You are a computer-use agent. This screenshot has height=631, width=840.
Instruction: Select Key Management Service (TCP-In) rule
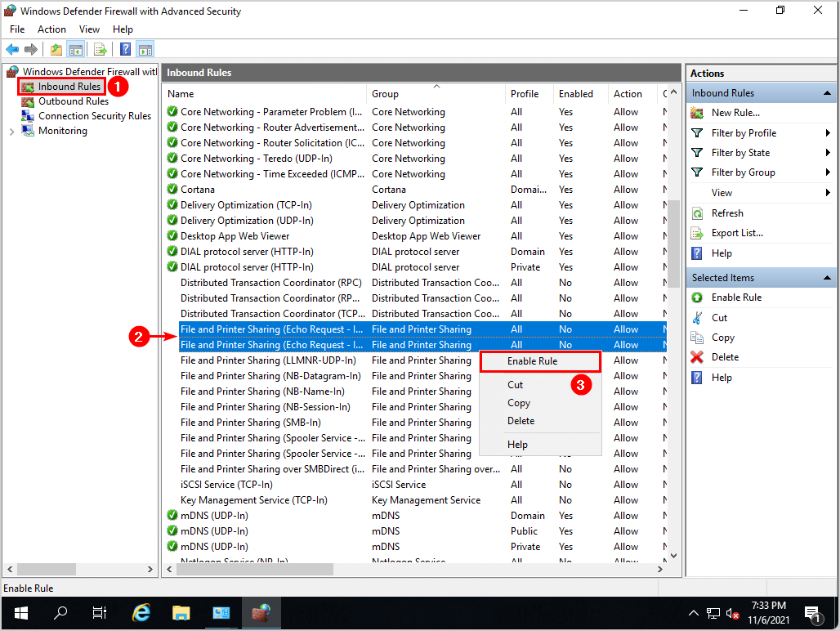(x=253, y=500)
